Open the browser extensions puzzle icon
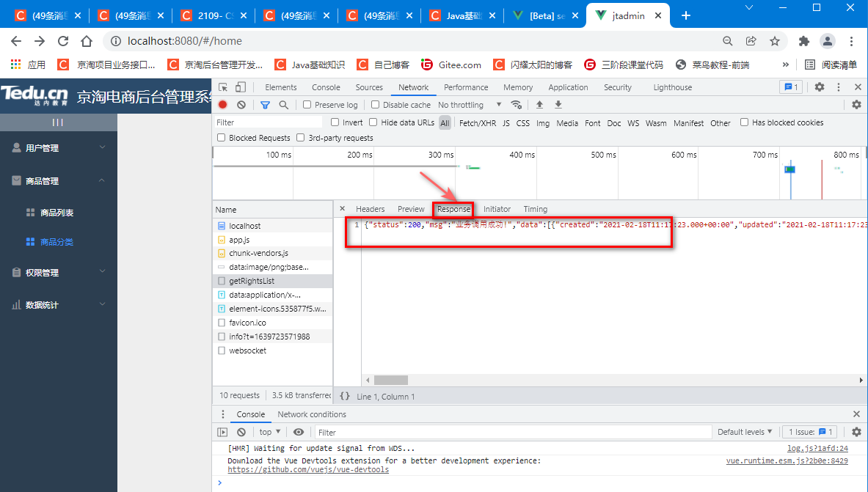The height and width of the screenshot is (492, 868). [803, 41]
